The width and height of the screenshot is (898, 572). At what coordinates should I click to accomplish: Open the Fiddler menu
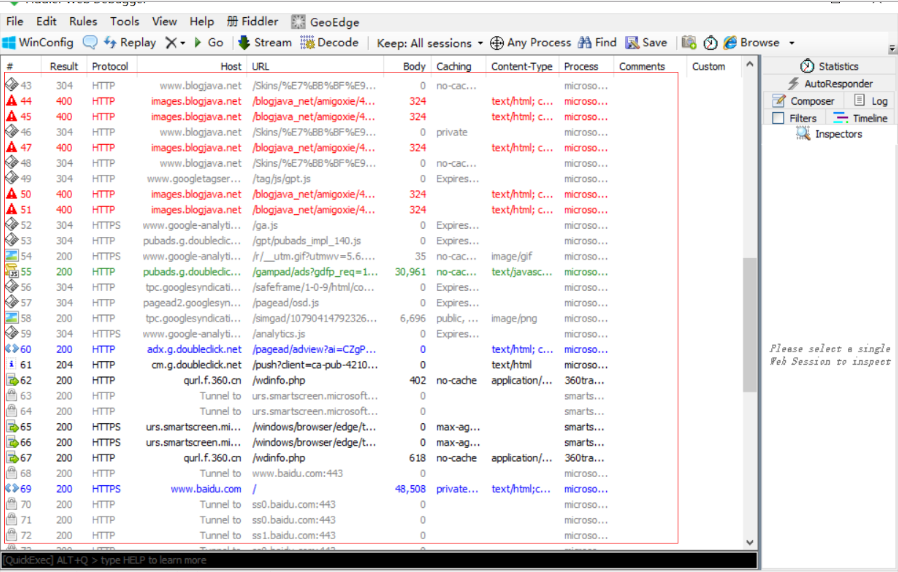(253, 22)
